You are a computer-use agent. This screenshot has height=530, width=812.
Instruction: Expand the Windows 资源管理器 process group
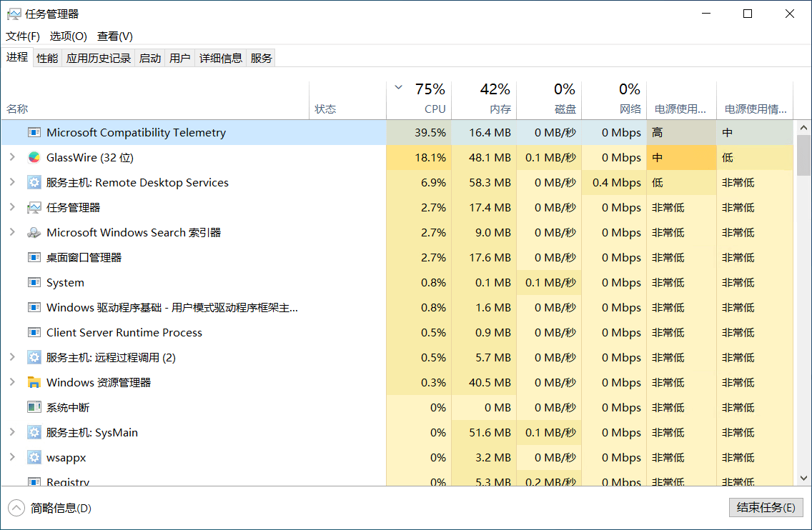click(x=12, y=382)
